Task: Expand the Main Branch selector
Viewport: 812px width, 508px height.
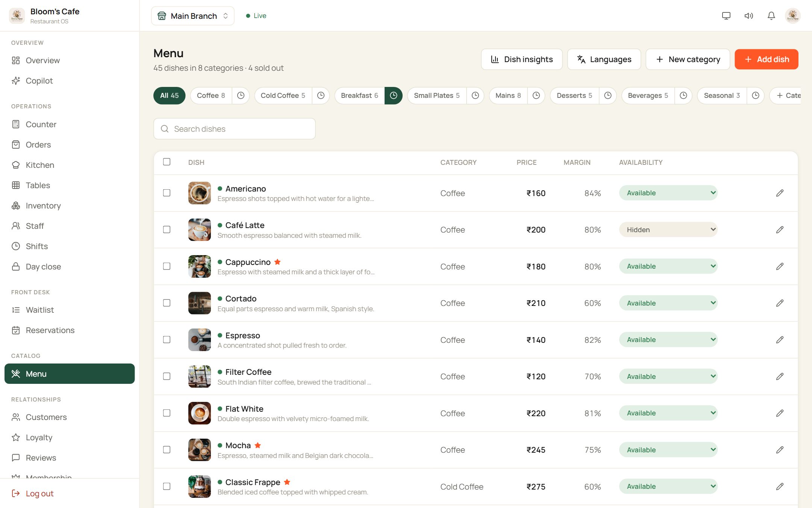Action: [193, 16]
